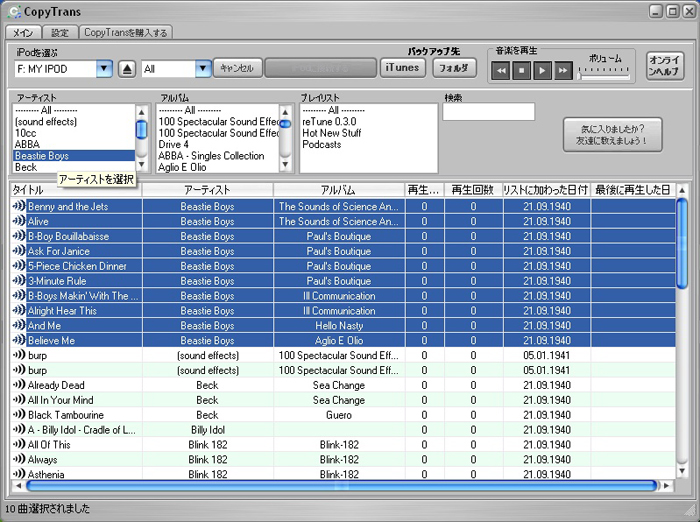Select the Podcasts playlist

click(x=368, y=144)
